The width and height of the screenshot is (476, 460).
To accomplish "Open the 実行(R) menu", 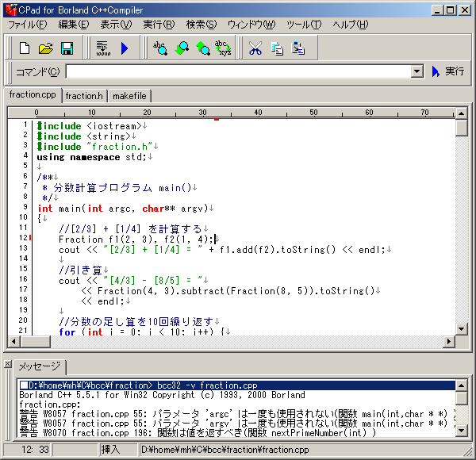I will point(159,25).
